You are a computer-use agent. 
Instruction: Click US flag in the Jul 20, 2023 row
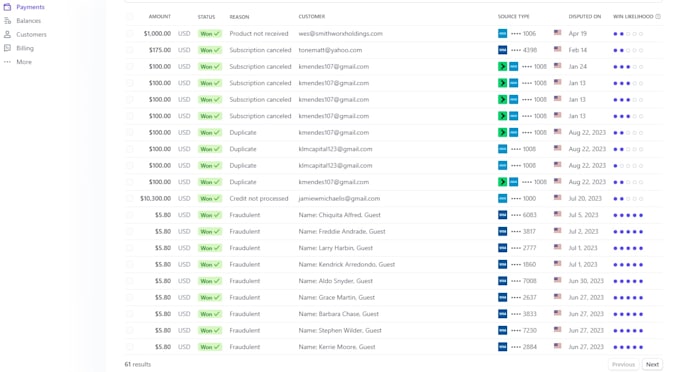pos(558,197)
